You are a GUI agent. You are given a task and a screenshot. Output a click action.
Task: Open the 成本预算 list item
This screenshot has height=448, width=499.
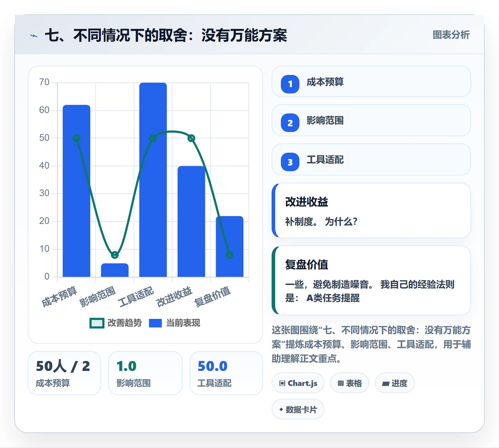tap(371, 81)
